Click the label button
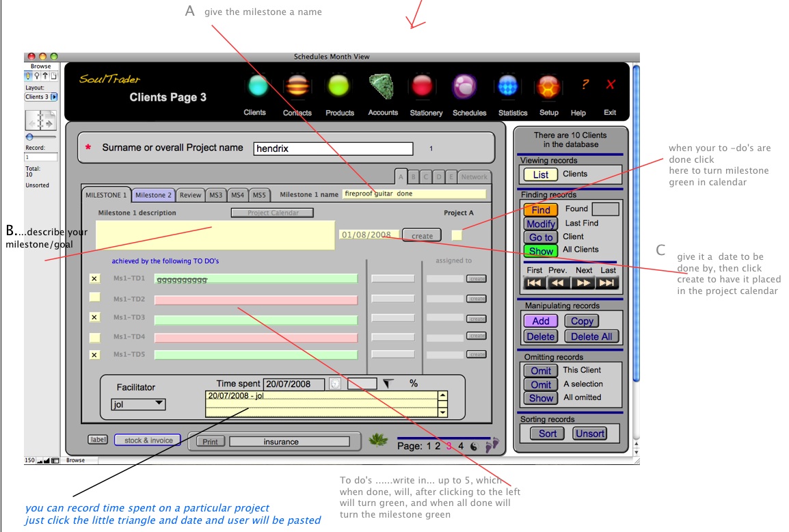Image resolution: width=789 pixels, height=532 pixels. point(98,440)
